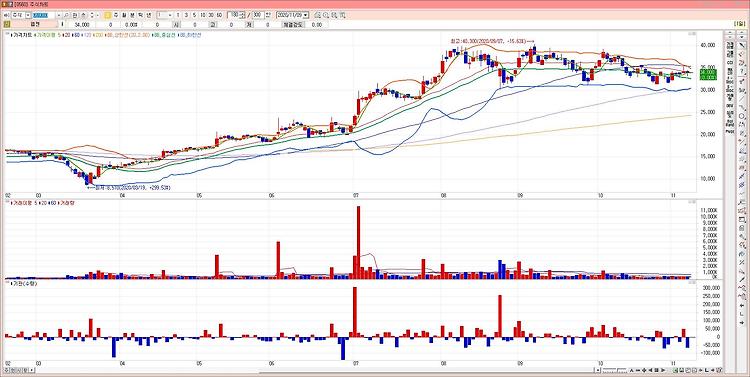Image resolution: width=750 pixels, height=377 pixels.
Task: Click the zoom out magnifier icon
Action: coord(334,15)
